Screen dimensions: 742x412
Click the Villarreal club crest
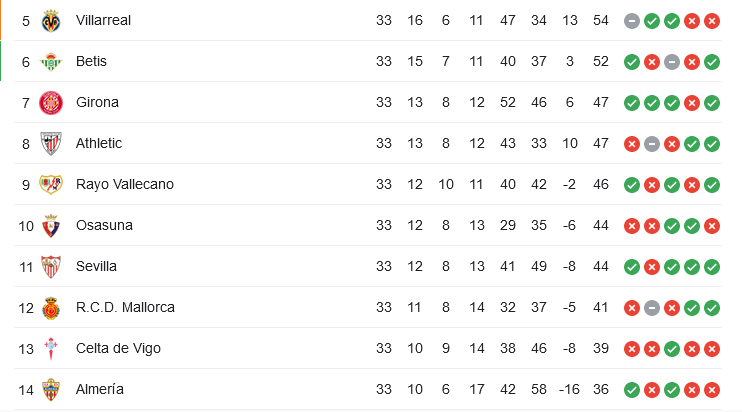[x=51, y=21]
